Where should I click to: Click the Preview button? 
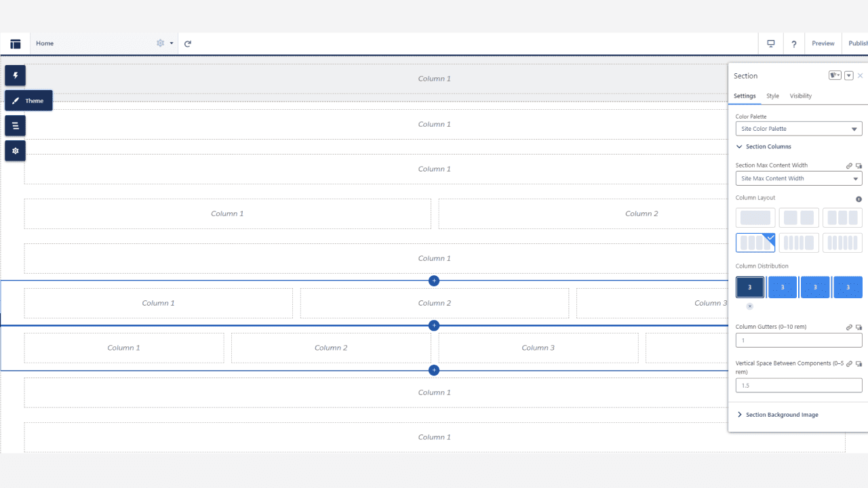point(823,43)
